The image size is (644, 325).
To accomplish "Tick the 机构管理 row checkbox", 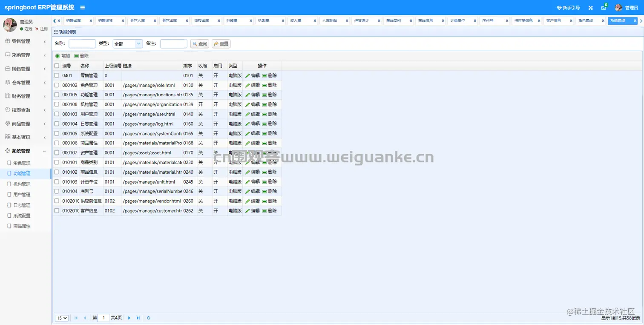I will pyautogui.click(x=57, y=104).
